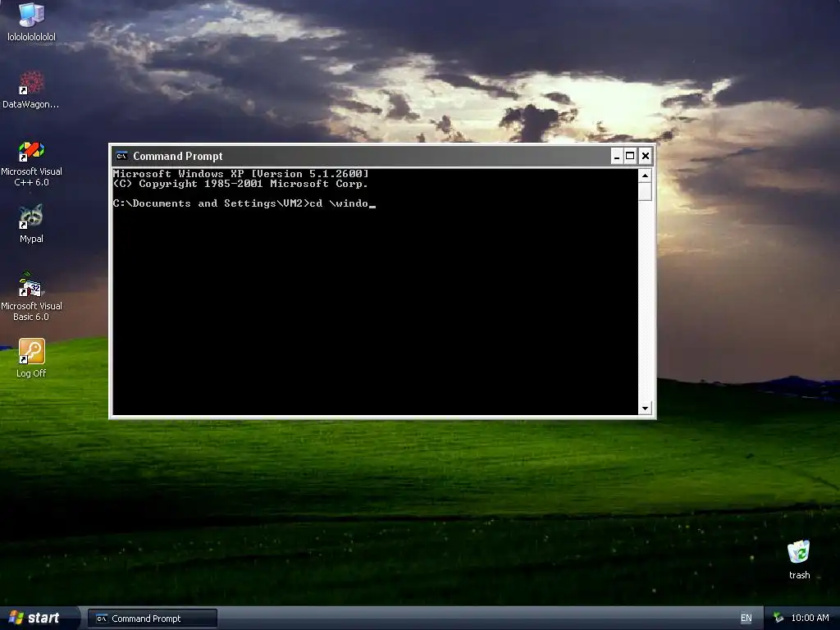This screenshot has width=840, height=630.
Task: Launch Microsoft Visual C++ 6.0 shortcut
Action: [31, 163]
